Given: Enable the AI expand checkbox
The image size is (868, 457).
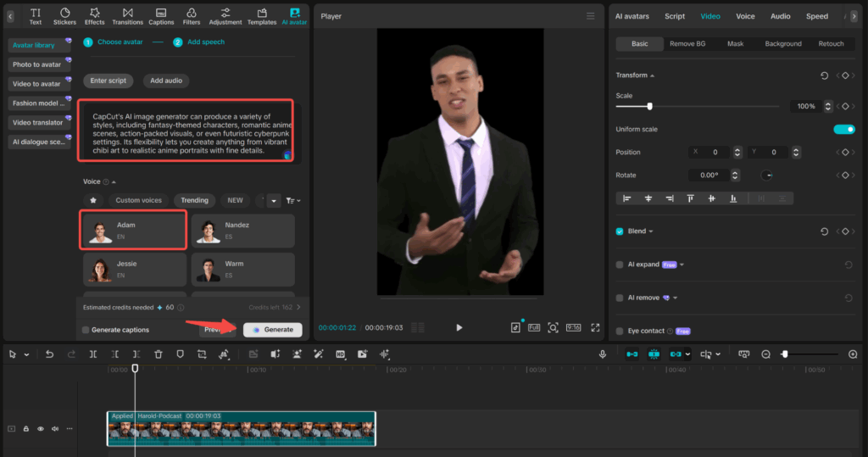Looking at the screenshot, I should click(x=620, y=265).
